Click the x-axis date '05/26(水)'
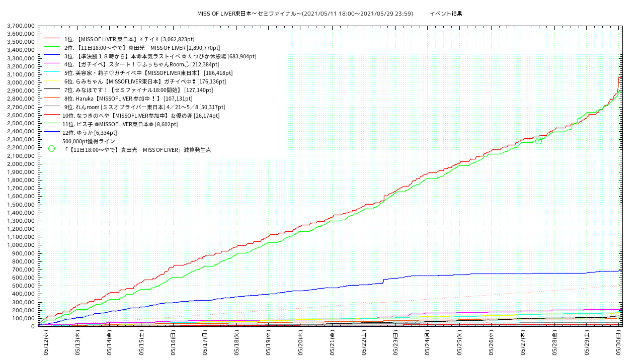644x362 pixels. [491, 343]
